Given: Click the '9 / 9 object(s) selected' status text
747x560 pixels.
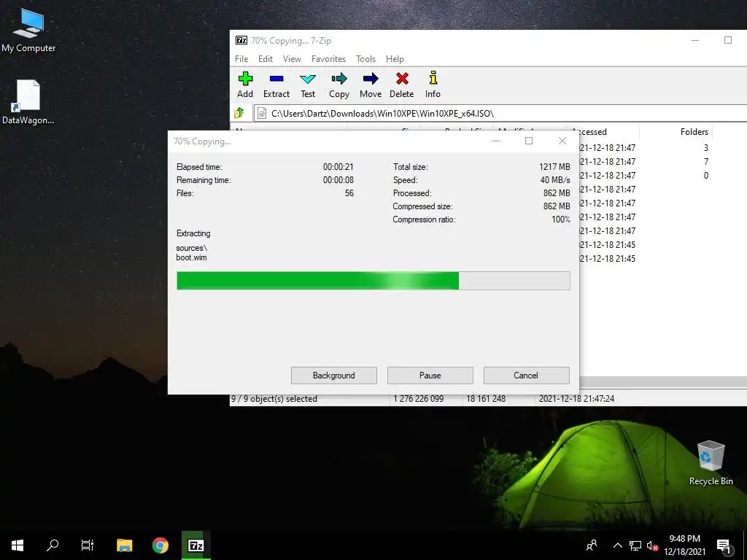Looking at the screenshot, I should 274,399.
